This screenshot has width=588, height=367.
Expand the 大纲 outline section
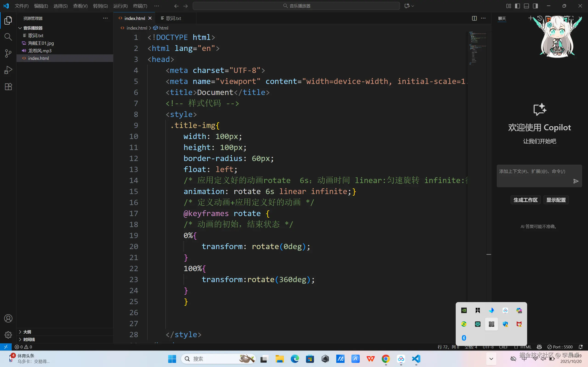(27, 332)
